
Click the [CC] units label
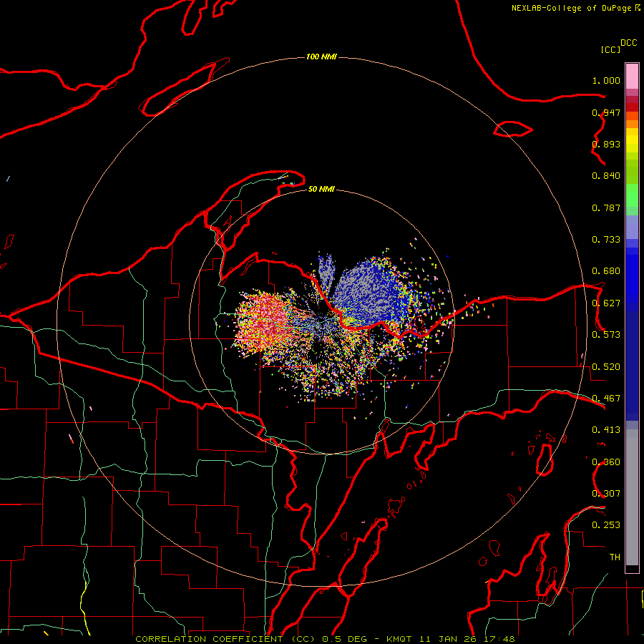point(611,49)
